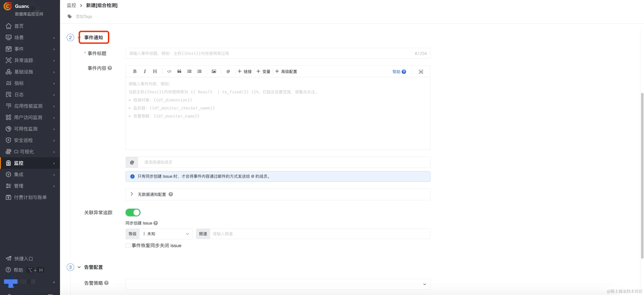Insert an ordered numbered list

(200, 71)
